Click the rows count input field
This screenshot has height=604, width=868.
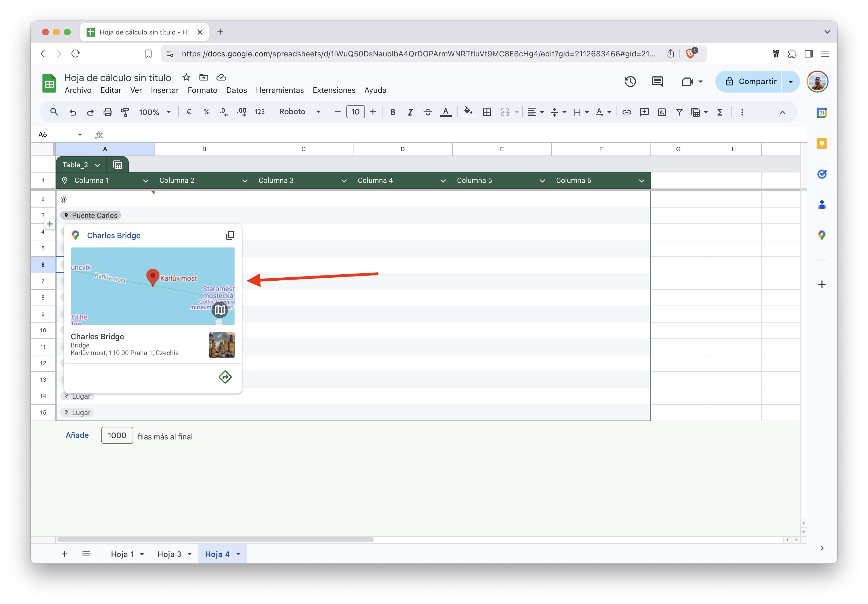pyautogui.click(x=117, y=436)
